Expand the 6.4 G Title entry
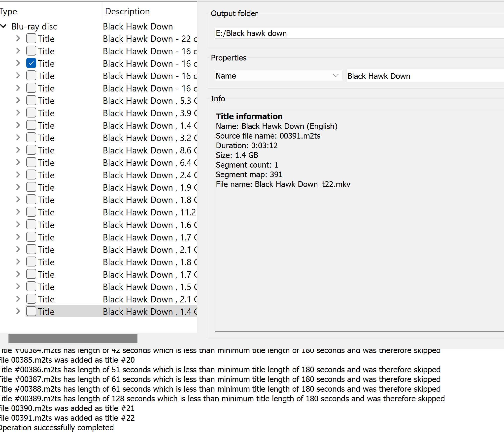This screenshot has width=504, height=438. 18,162
